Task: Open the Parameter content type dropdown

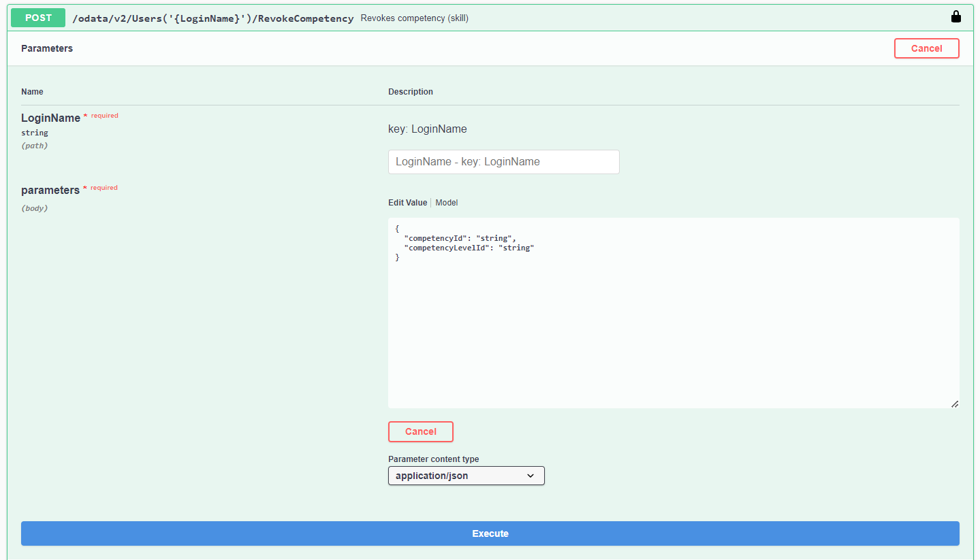Action: pyautogui.click(x=466, y=476)
